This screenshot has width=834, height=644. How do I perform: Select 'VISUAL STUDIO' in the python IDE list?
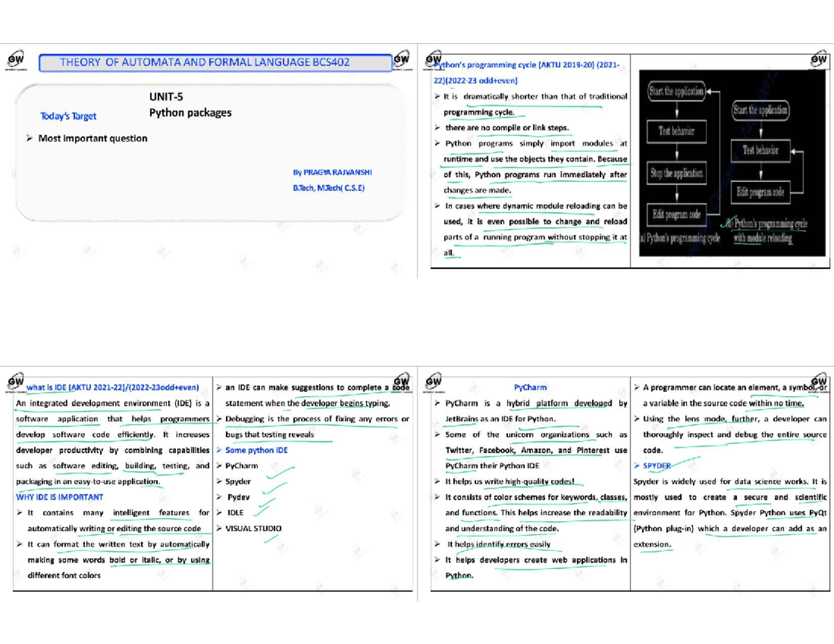pos(253,528)
